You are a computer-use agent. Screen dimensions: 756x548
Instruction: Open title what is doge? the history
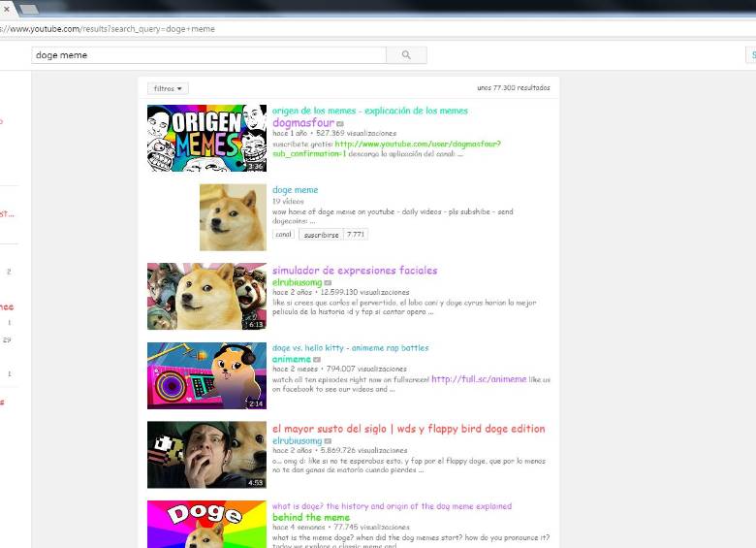tap(392, 506)
